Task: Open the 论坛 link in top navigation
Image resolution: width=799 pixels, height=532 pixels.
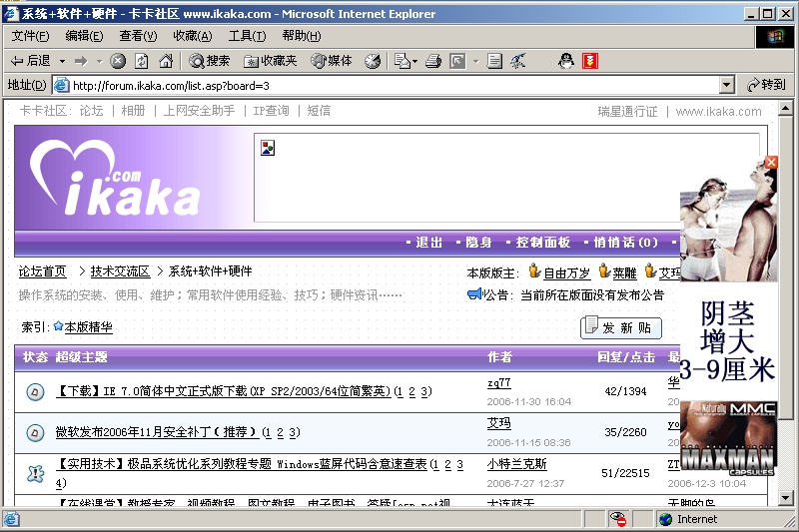Action: 91,111
